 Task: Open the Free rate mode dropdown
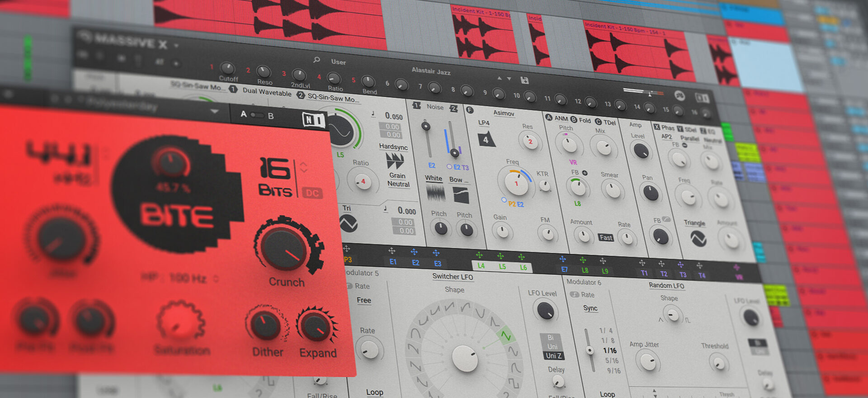364,300
